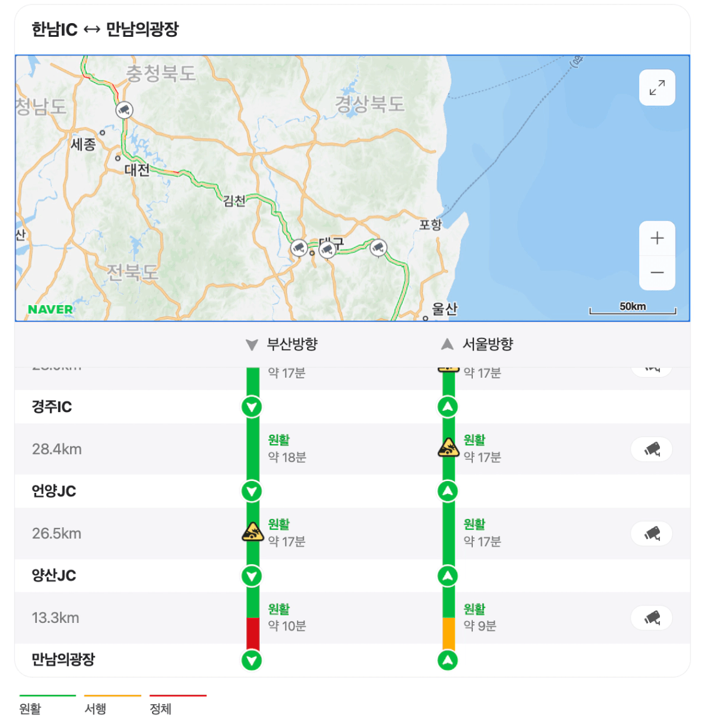This screenshot has width=708, height=728.
Task: Click the 28.4km distance label
Action: 57,450
